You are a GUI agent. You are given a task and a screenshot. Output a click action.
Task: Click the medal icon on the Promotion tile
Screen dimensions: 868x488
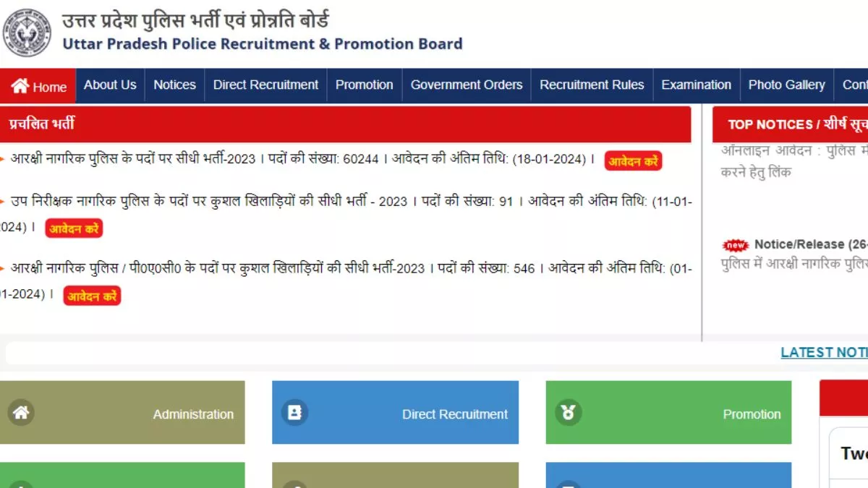[569, 412]
